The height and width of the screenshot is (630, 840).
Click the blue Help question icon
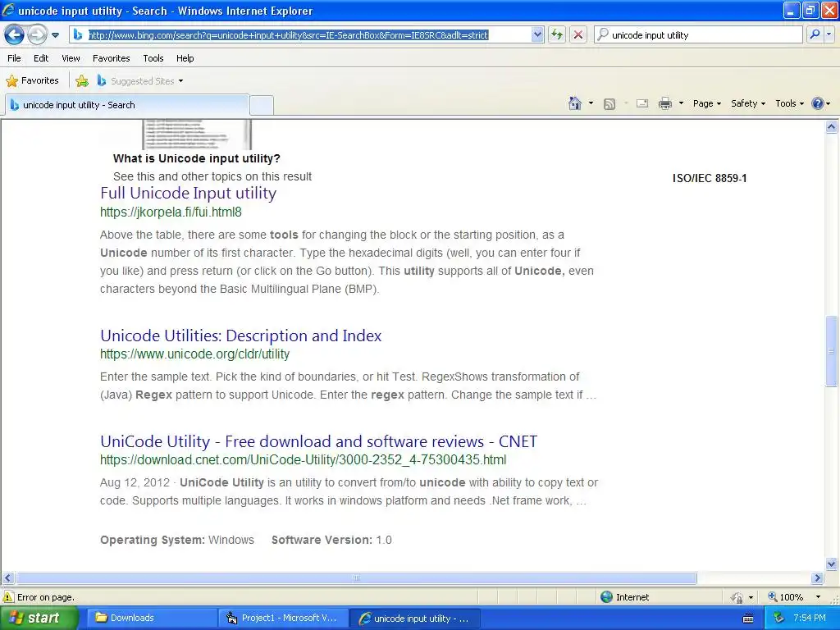818,103
